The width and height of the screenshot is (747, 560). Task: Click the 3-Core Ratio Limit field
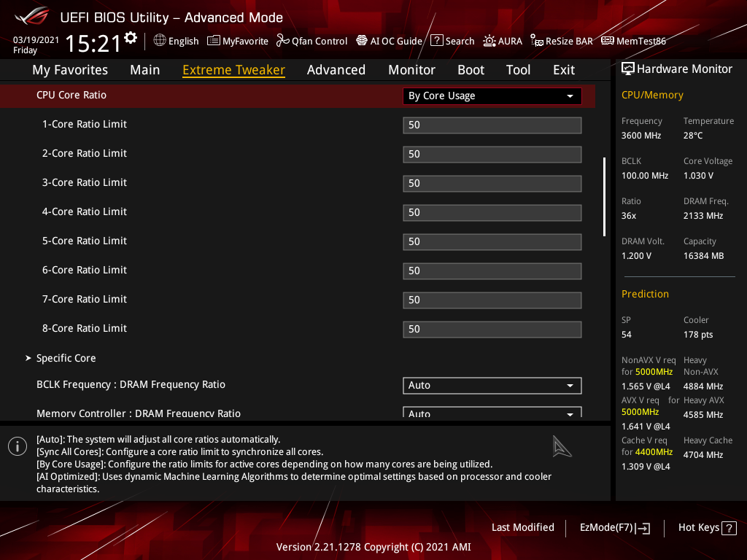coord(492,183)
